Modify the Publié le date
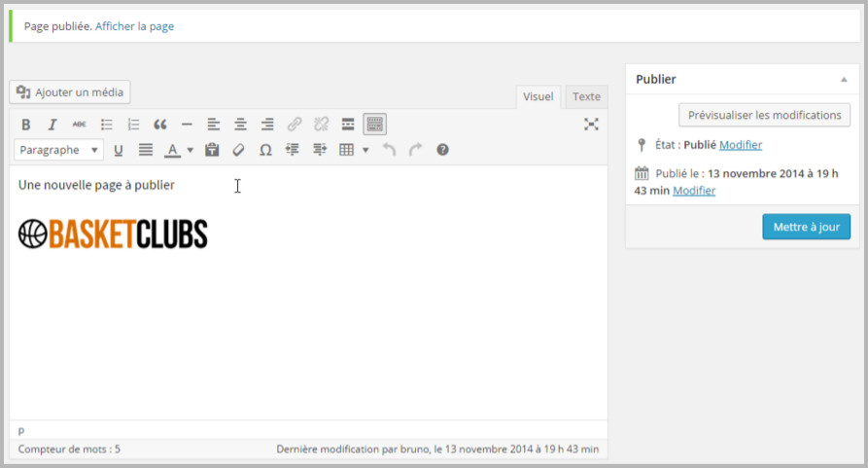Viewport: 868px width, 468px height. coord(694,191)
